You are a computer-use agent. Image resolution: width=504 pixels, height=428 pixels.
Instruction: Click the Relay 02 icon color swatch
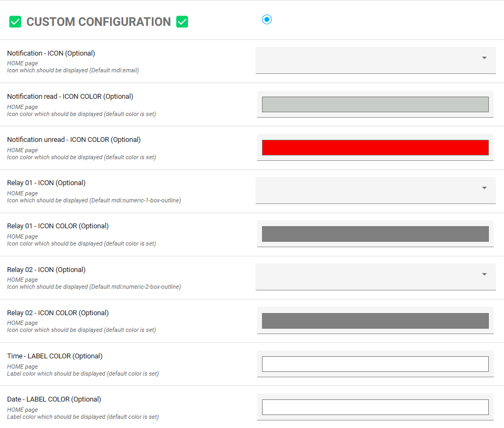(375, 321)
